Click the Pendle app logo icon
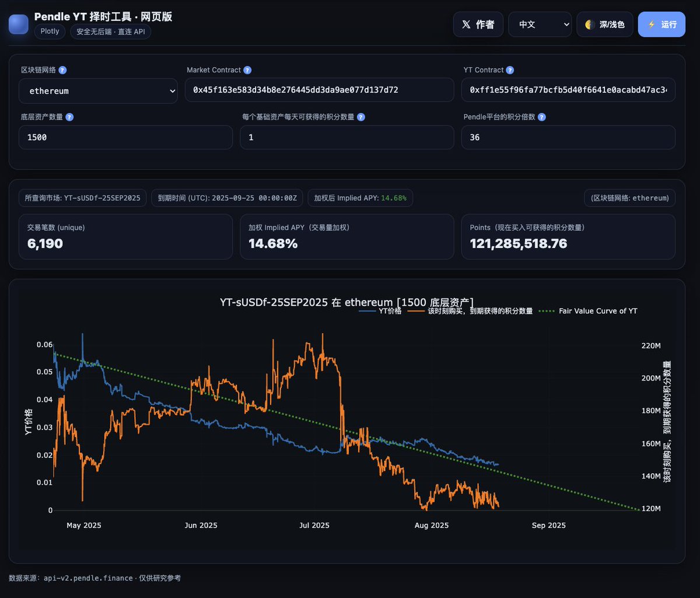The image size is (700, 598). point(18,24)
